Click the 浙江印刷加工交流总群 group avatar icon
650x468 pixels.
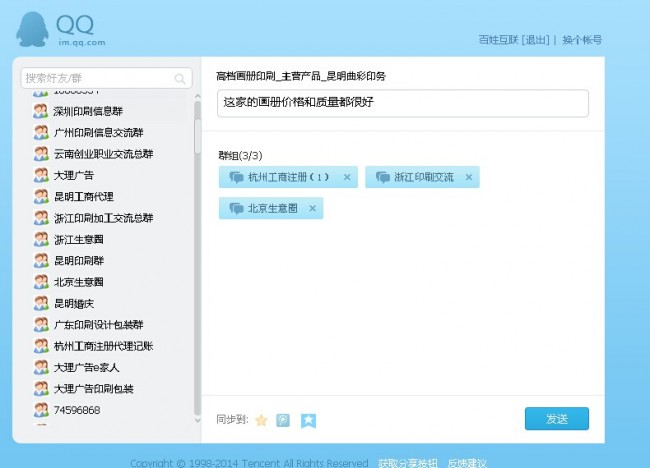coord(41,218)
